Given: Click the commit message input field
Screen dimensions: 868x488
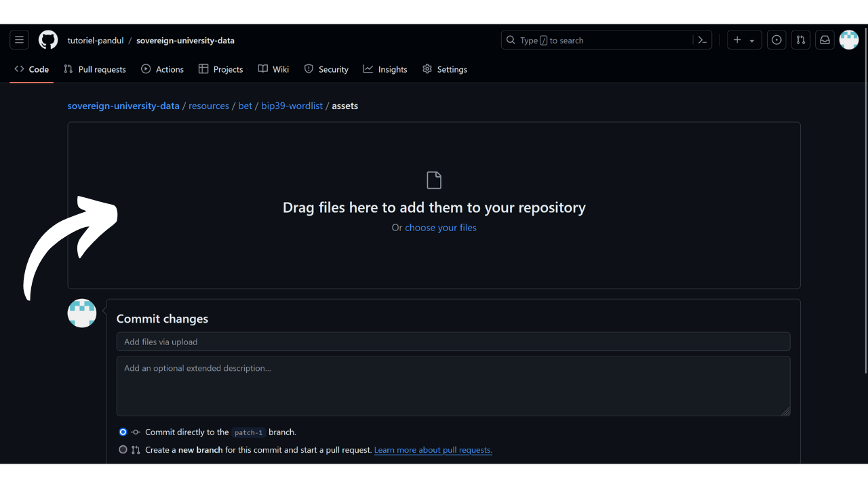Looking at the screenshot, I should 453,342.
